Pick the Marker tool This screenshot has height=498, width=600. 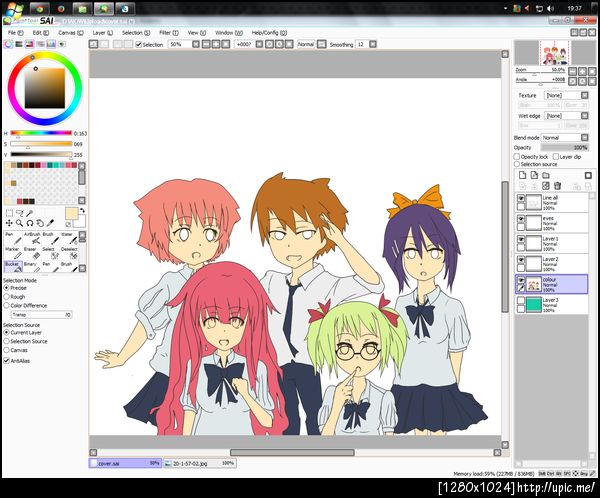click(x=13, y=253)
